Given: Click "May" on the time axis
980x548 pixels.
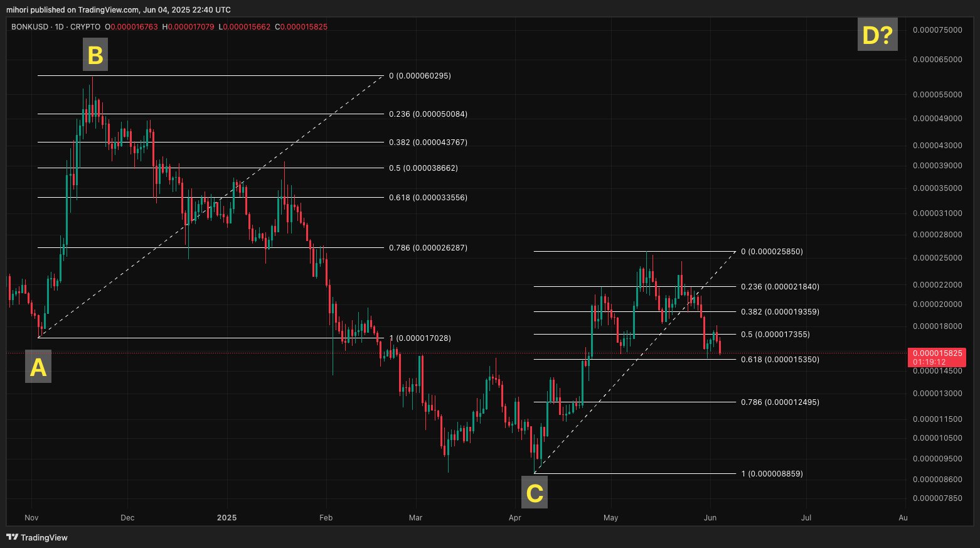Looking at the screenshot, I should coord(610,518).
